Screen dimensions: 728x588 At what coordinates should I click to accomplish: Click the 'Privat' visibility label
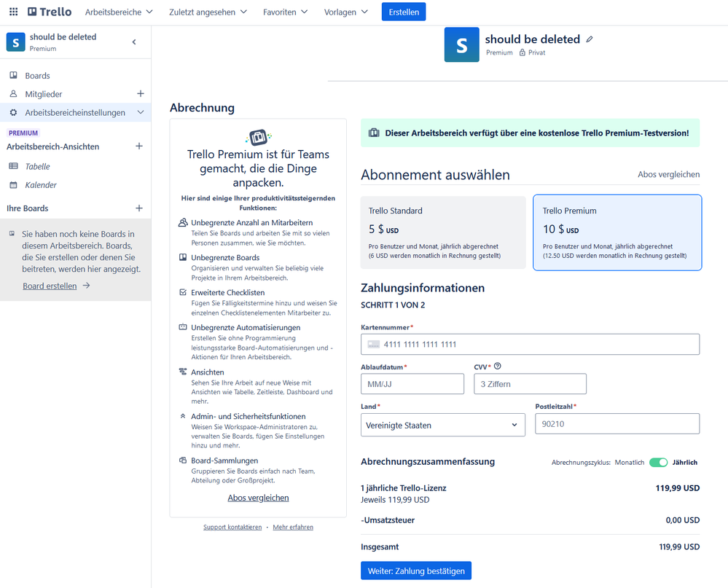(537, 52)
